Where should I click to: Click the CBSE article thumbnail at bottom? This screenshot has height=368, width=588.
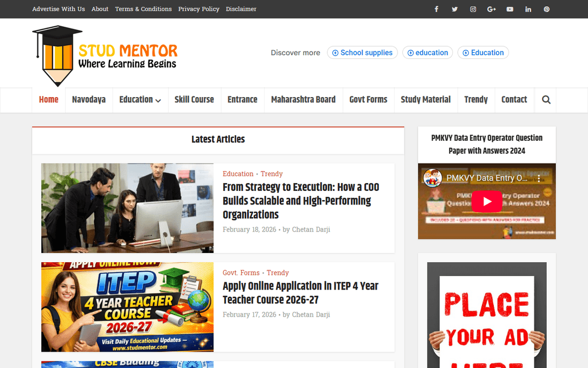tap(127, 365)
